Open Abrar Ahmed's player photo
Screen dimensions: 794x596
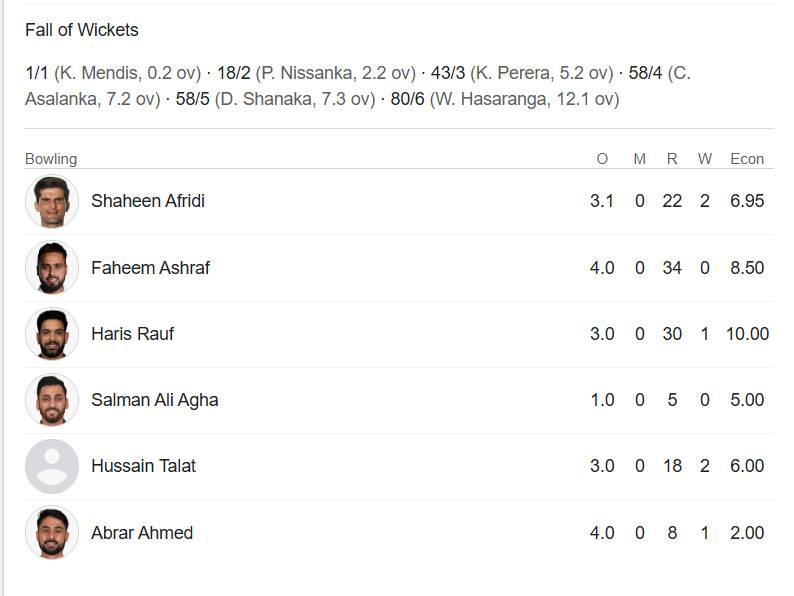pyautogui.click(x=52, y=533)
